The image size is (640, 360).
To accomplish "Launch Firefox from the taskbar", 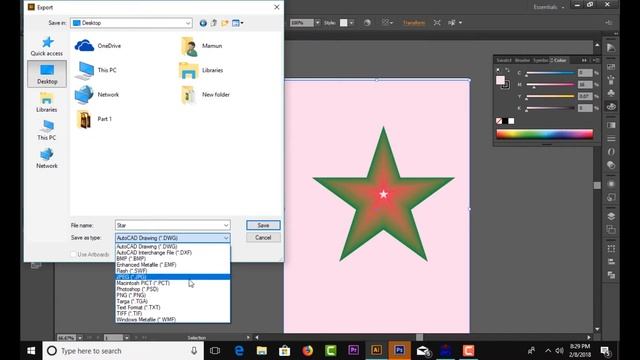I will point(308,350).
